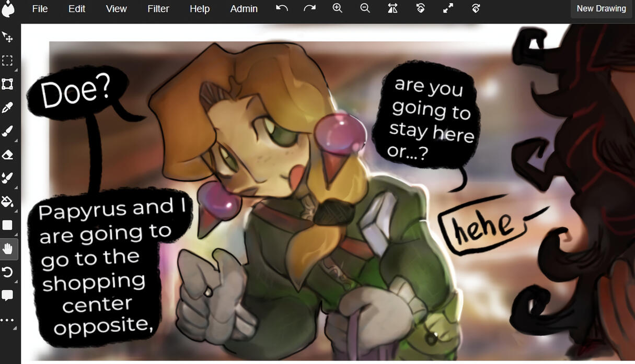Click the Redo arrow
Screen dimensions: 635x364
click(x=309, y=8)
